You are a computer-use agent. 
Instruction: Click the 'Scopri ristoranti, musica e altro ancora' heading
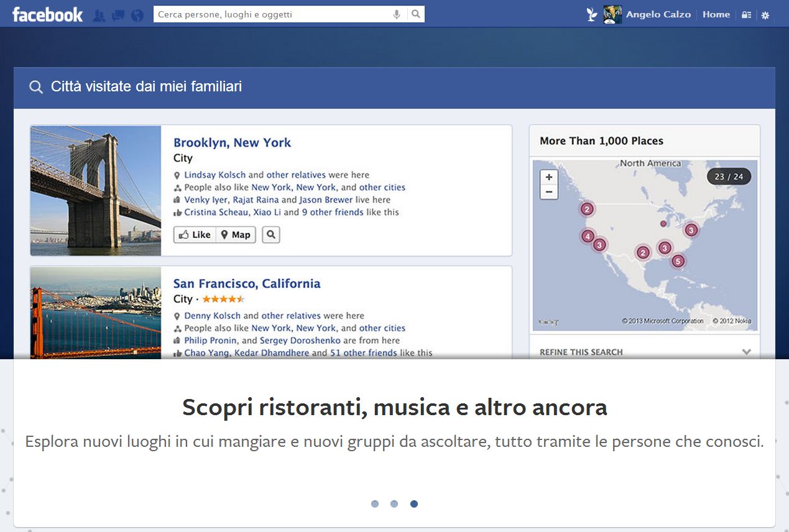click(x=395, y=408)
